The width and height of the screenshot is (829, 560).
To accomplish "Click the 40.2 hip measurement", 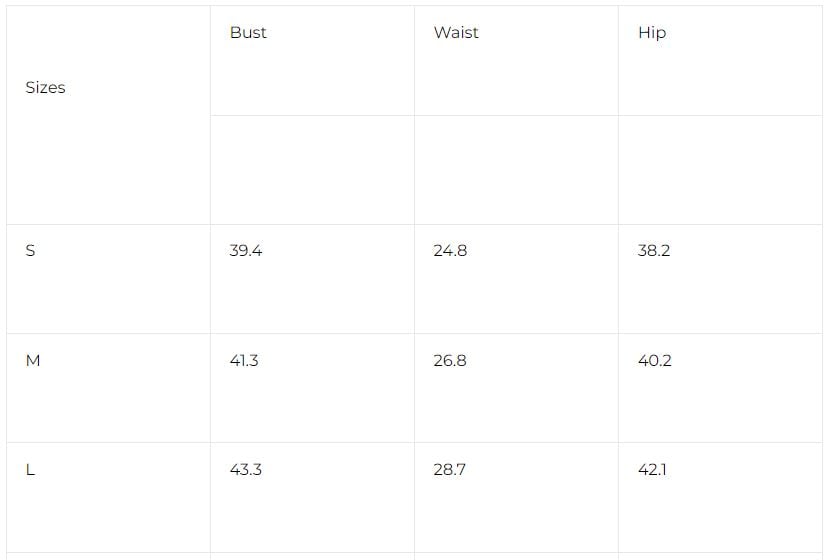I will pyautogui.click(x=655, y=361).
